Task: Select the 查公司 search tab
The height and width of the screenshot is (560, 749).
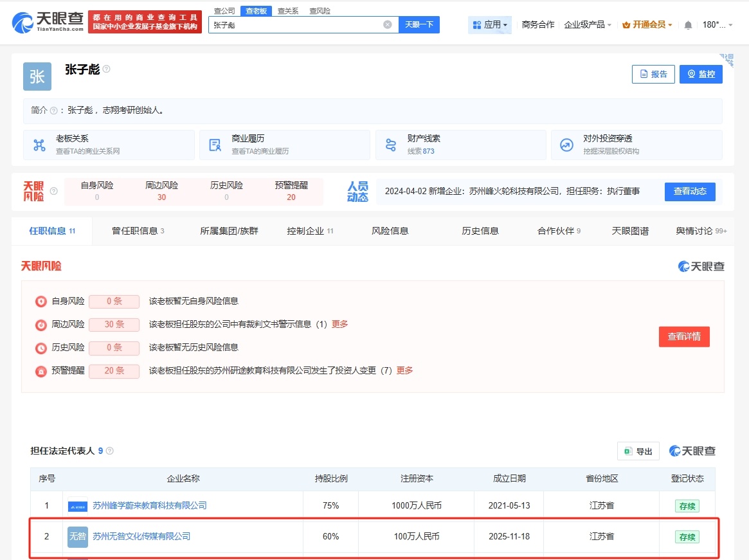Action: [x=224, y=11]
